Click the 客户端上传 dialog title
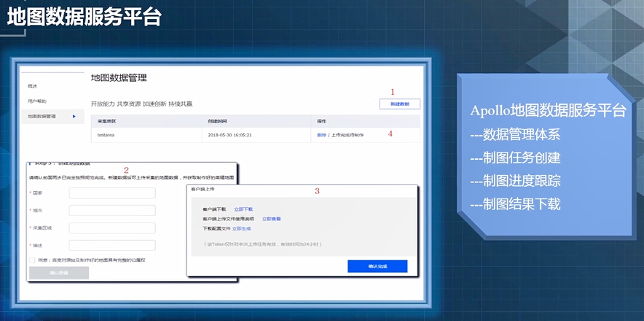The image size is (644, 321). 203,189
